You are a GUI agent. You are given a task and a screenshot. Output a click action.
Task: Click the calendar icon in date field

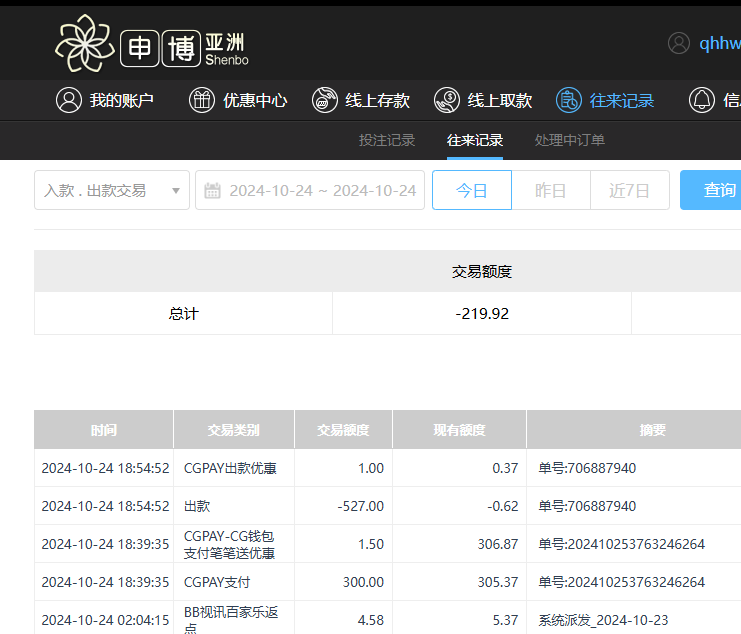pyautogui.click(x=213, y=190)
